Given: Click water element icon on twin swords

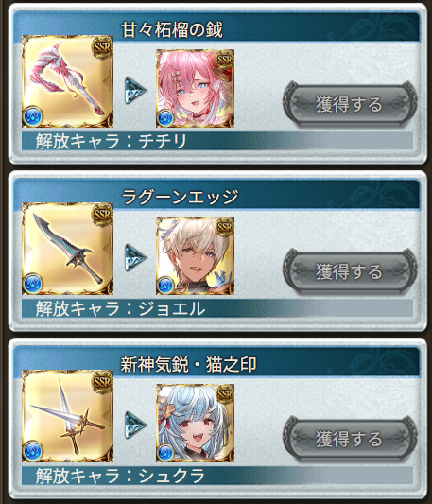Looking at the screenshot, I should click(x=33, y=451).
